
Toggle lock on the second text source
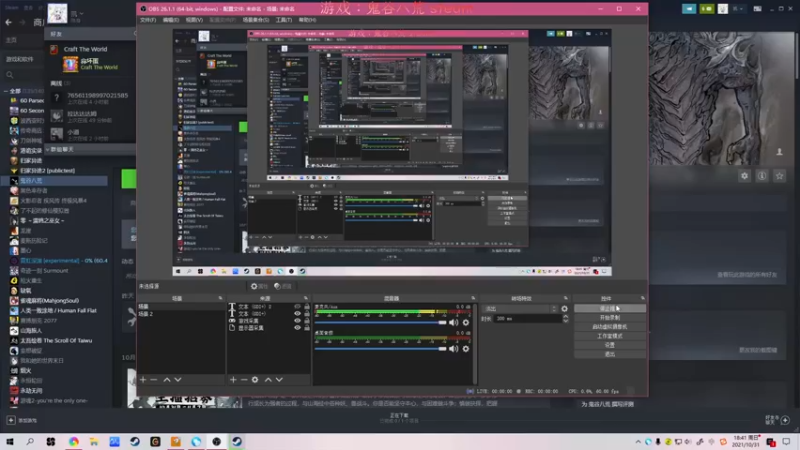(307, 313)
